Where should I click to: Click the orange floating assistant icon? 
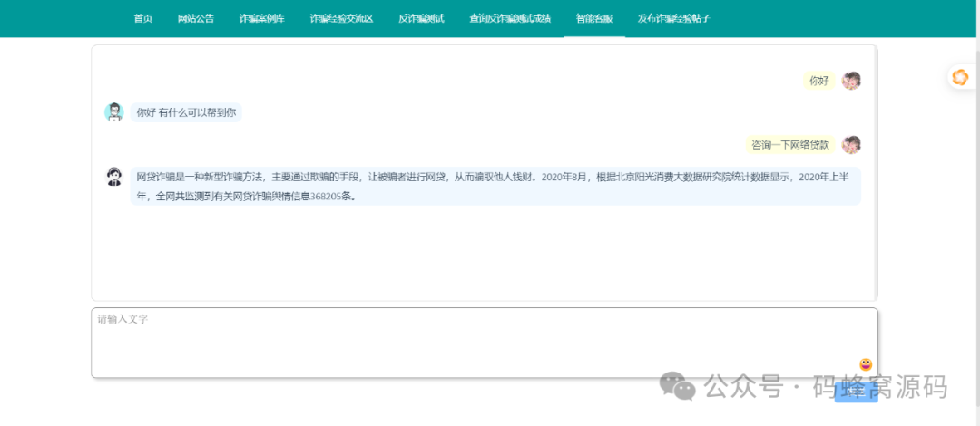click(x=959, y=77)
